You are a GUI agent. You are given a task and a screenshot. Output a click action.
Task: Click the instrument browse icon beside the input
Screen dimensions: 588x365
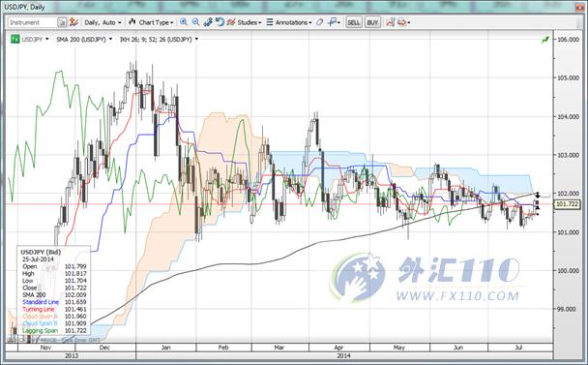coord(62,22)
